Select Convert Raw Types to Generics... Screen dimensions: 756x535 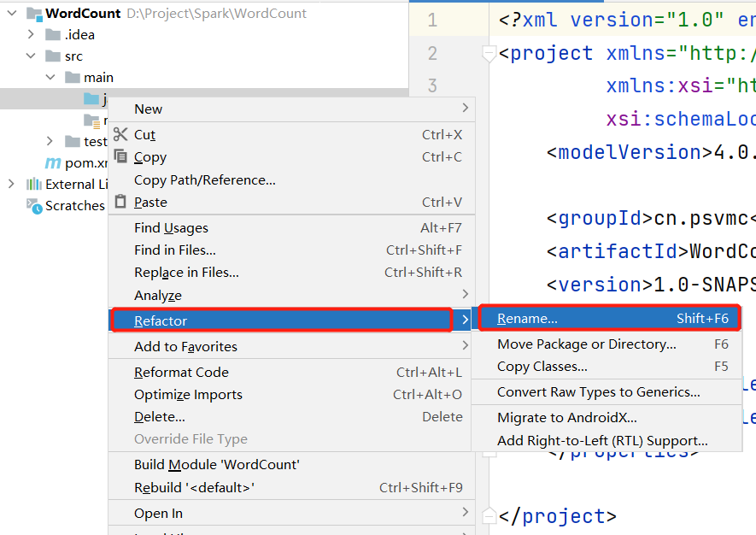point(607,392)
